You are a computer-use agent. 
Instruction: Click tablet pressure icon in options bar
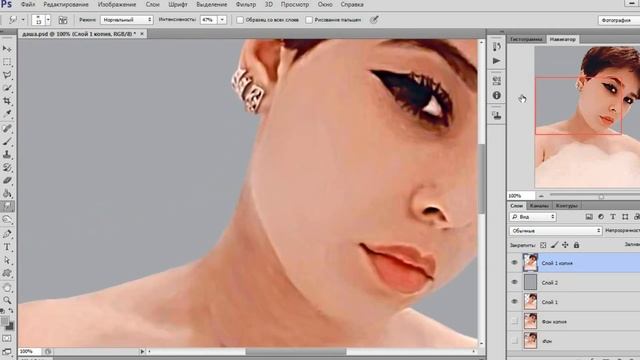tap(374, 20)
